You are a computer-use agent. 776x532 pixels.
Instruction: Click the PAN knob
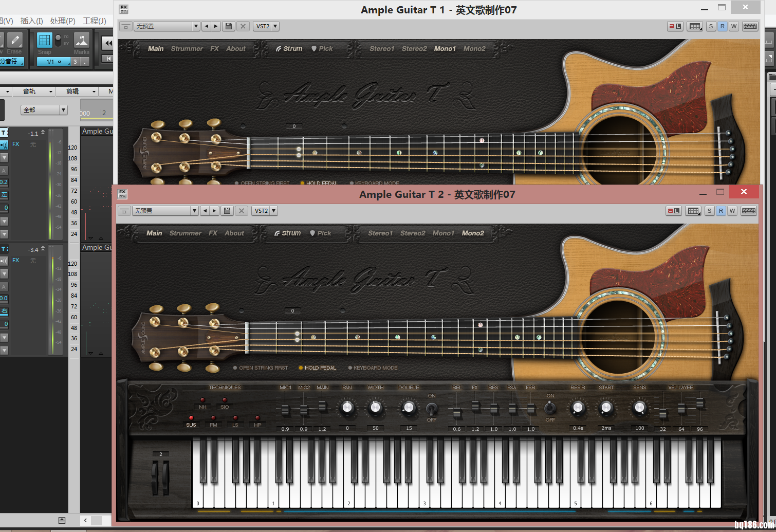point(347,408)
